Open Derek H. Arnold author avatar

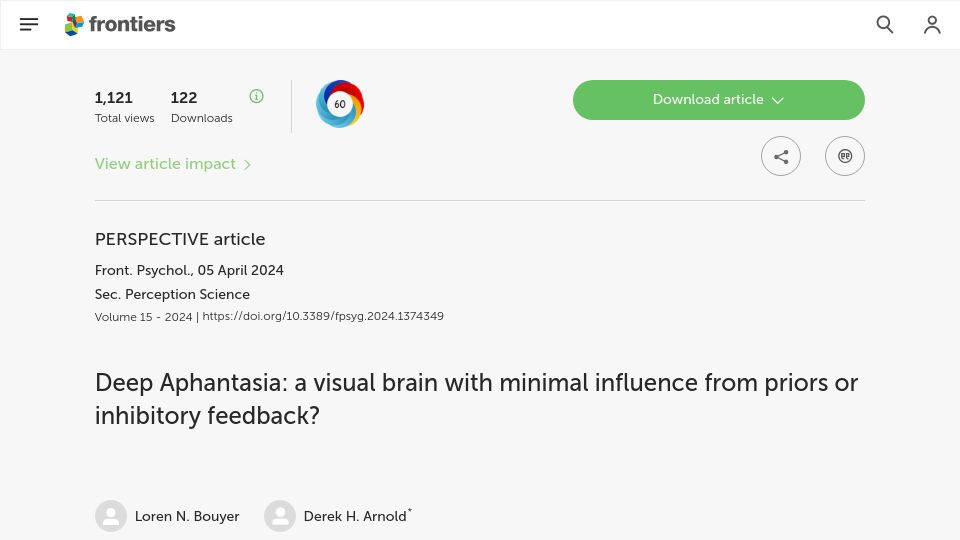280,516
